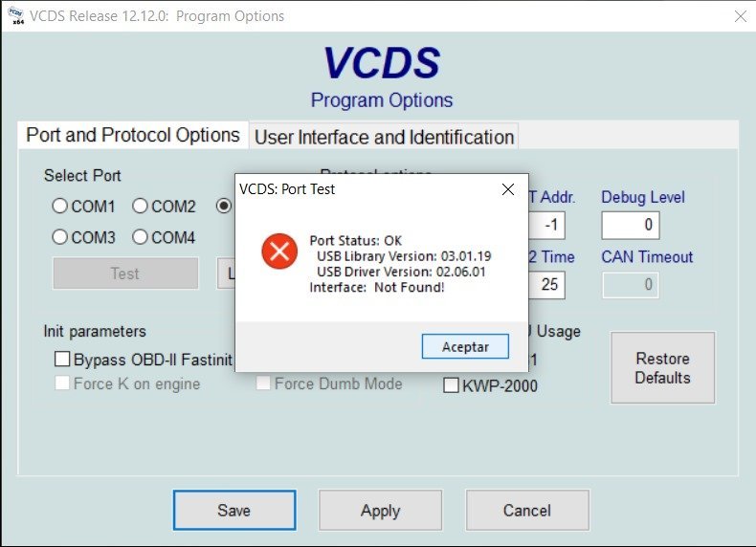The height and width of the screenshot is (547, 756).
Task: Switch to Port and Protocol Options tab
Action: pyautogui.click(x=133, y=135)
